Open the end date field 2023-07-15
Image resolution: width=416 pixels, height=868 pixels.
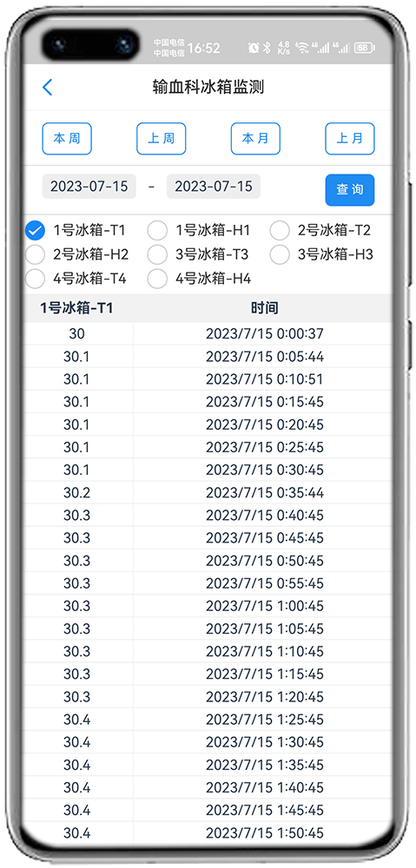click(x=214, y=187)
